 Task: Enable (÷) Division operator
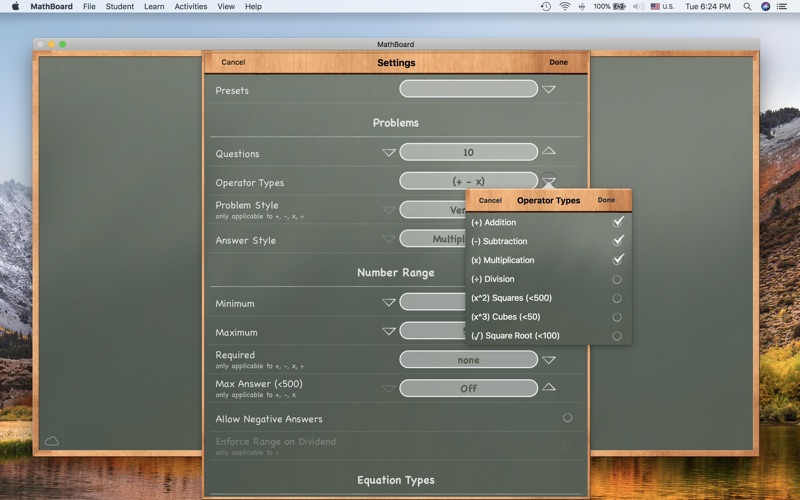pos(617,279)
